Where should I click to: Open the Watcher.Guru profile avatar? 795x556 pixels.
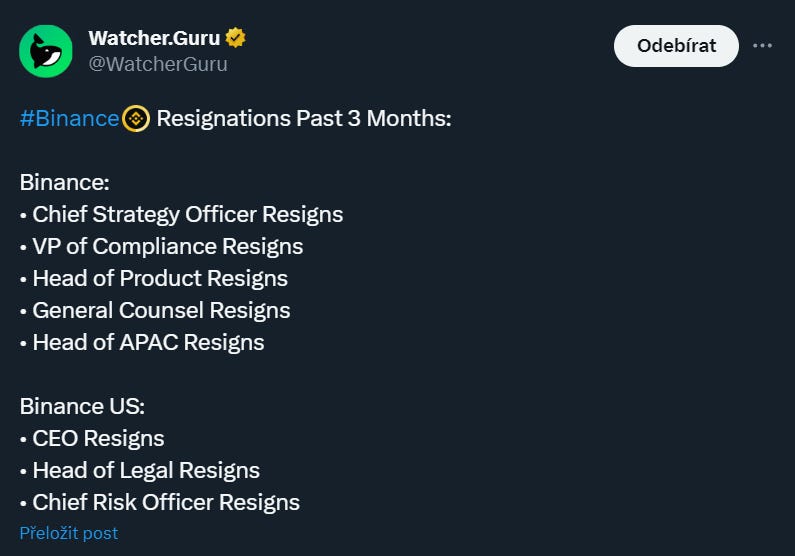tap(46, 51)
